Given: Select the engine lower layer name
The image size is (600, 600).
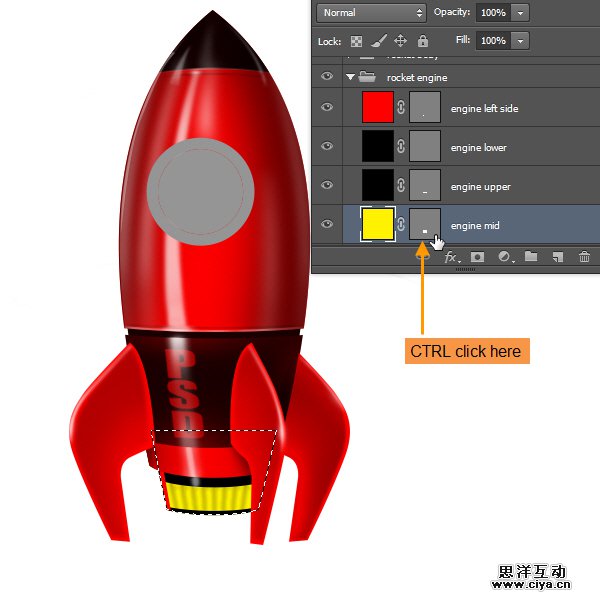Looking at the screenshot, I should pyautogui.click(x=478, y=148).
